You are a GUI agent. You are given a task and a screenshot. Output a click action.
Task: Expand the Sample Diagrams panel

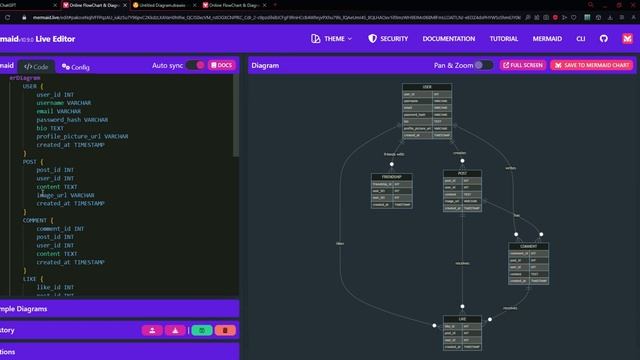(119, 309)
